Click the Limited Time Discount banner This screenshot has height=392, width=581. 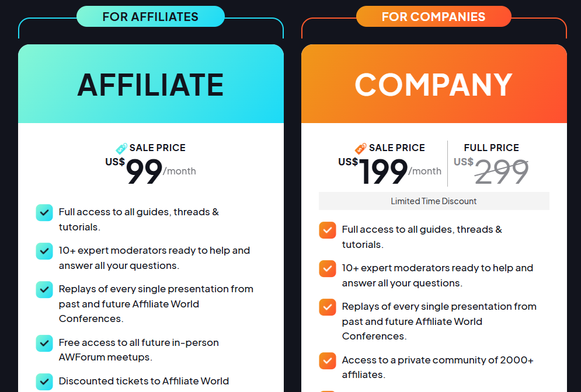(x=434, y=201)
